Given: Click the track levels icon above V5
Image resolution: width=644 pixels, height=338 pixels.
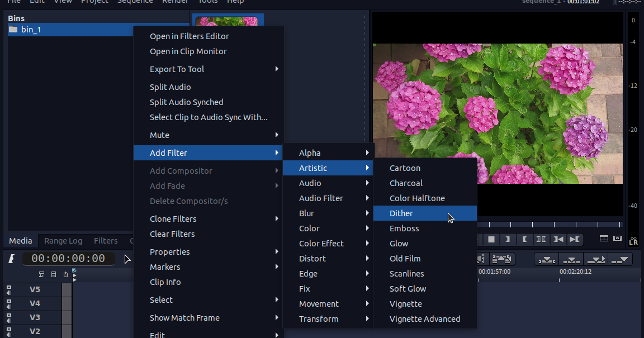Looking at the screenshot, I should 41,274.
